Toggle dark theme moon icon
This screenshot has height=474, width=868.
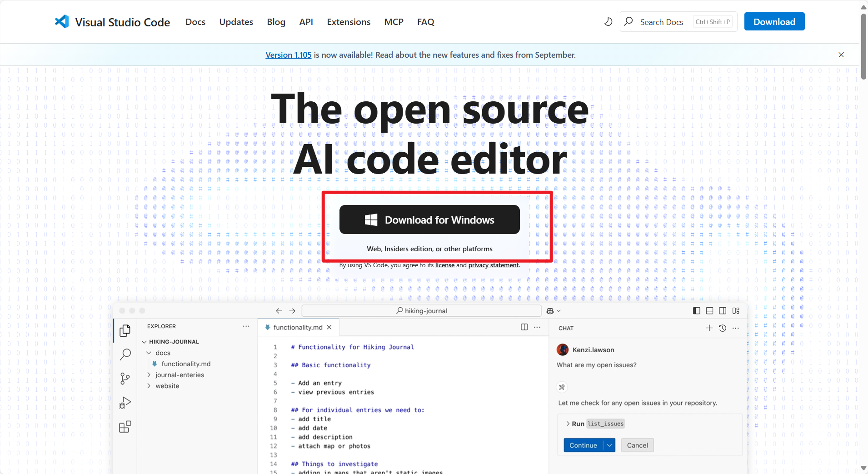[608, 21]
